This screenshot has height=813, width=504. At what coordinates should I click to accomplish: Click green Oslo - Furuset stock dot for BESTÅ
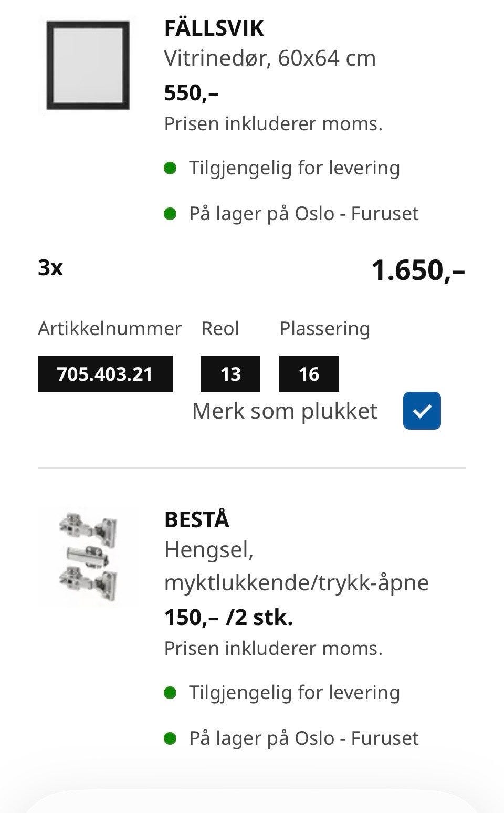pyautogui.click(x=170, y=738)
